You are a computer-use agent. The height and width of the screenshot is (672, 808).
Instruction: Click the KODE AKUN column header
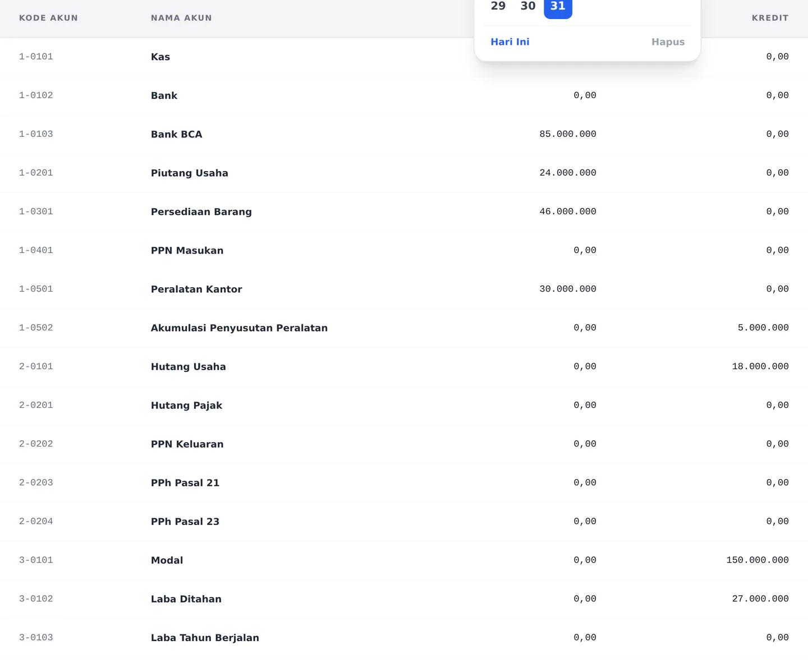(48, 18)
